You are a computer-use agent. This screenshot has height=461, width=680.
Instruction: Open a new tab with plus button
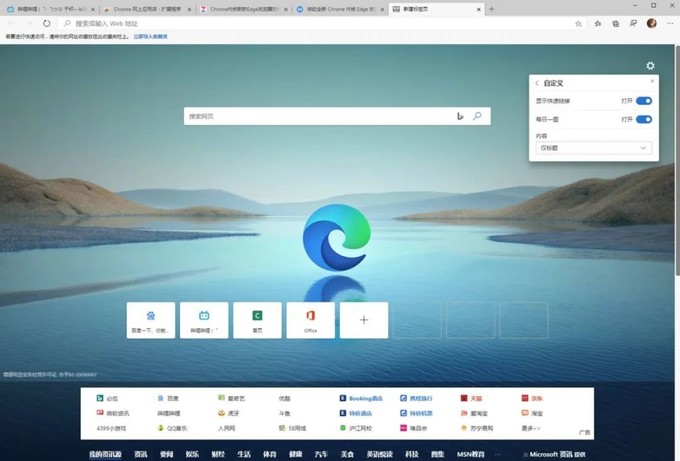tap(491, 9)
